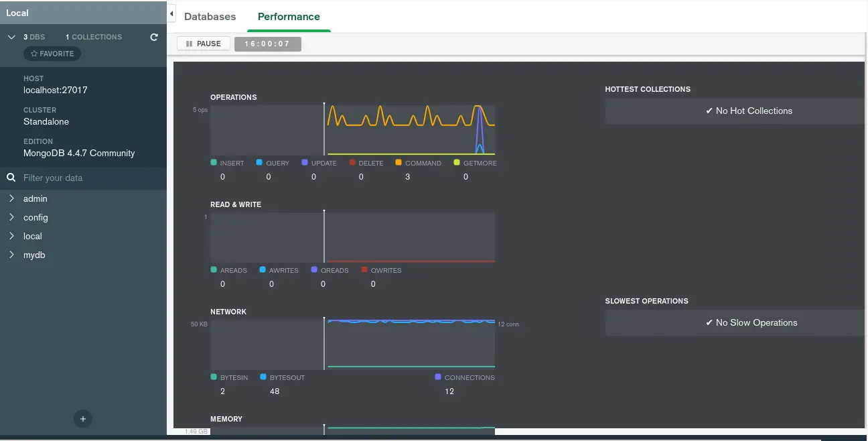This screenshot has width=868, height=441.
Task: Click the AREADS legend swatch
Action: pyautogui.click(x=214, y=269)
